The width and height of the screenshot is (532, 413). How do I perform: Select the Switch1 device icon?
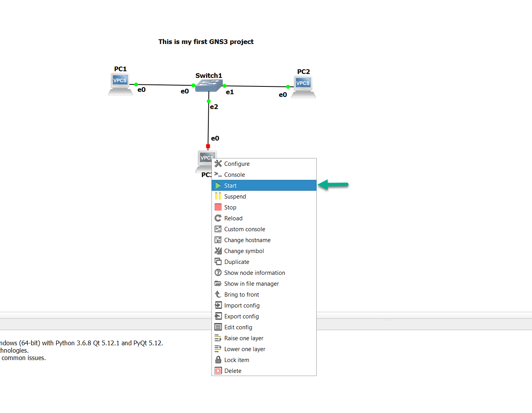209,86
